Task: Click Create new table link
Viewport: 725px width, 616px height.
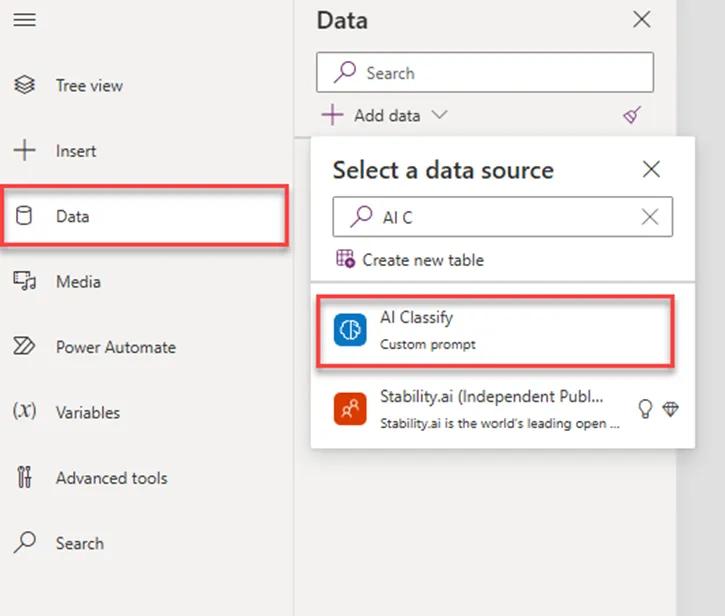Action: tap(422, 260)
